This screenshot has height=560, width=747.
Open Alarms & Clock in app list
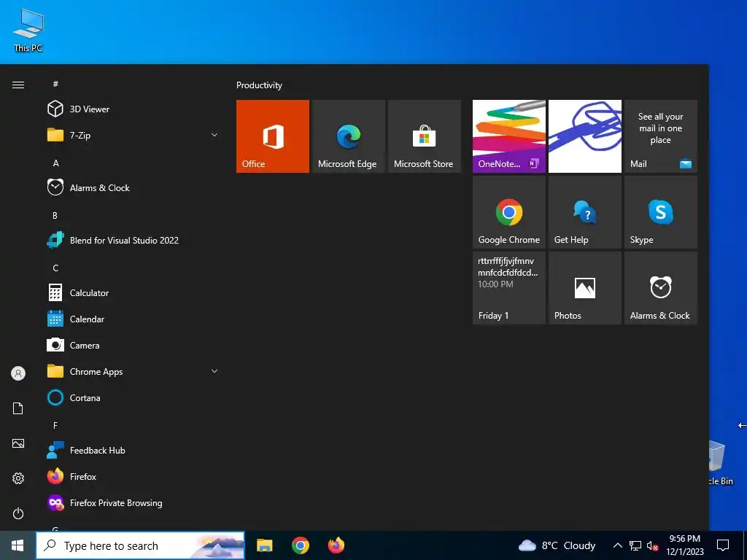tap(133, 187)
